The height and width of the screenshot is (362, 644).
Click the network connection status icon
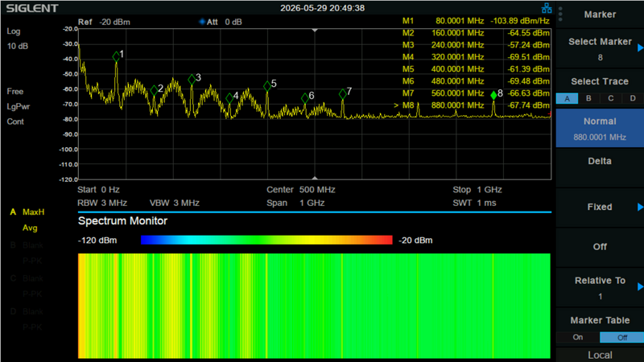[547, 8]
